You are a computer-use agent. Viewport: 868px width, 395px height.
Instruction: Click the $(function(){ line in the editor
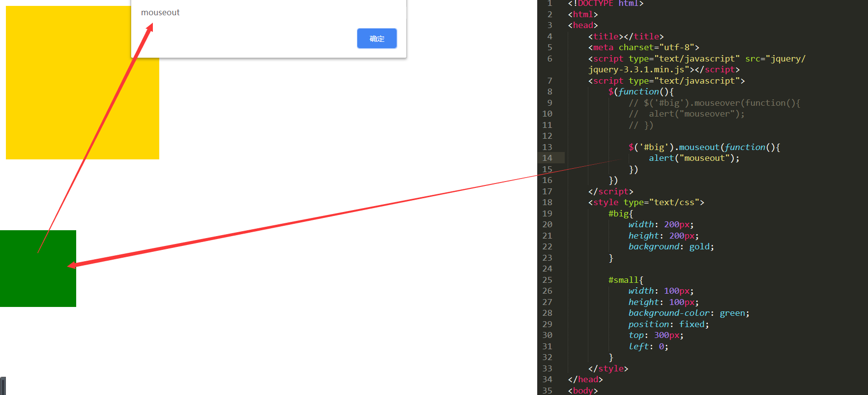641,91
